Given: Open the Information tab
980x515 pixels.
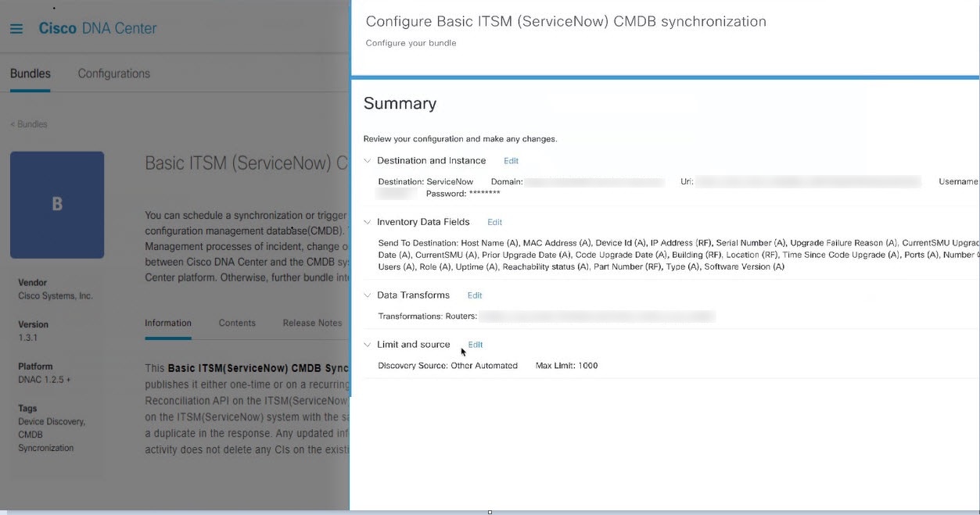Looking at the screenshot, I should (x=168, y=323).
